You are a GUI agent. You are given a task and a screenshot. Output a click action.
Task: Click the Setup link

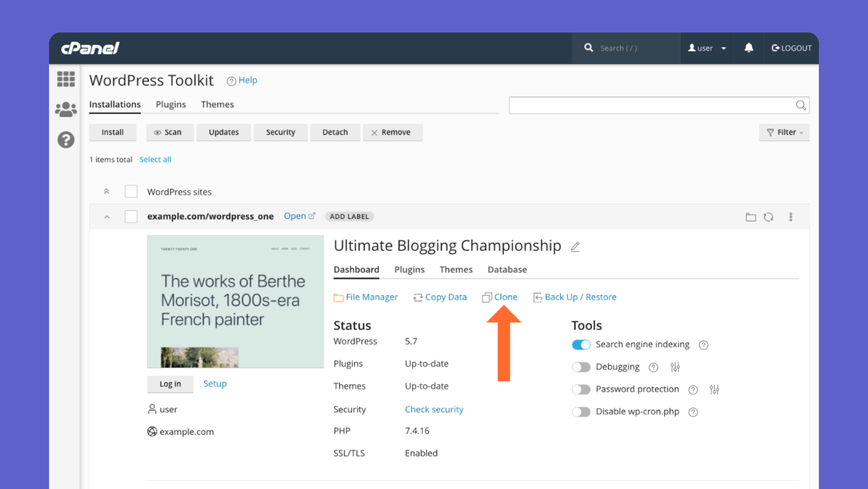coord(215,384)
